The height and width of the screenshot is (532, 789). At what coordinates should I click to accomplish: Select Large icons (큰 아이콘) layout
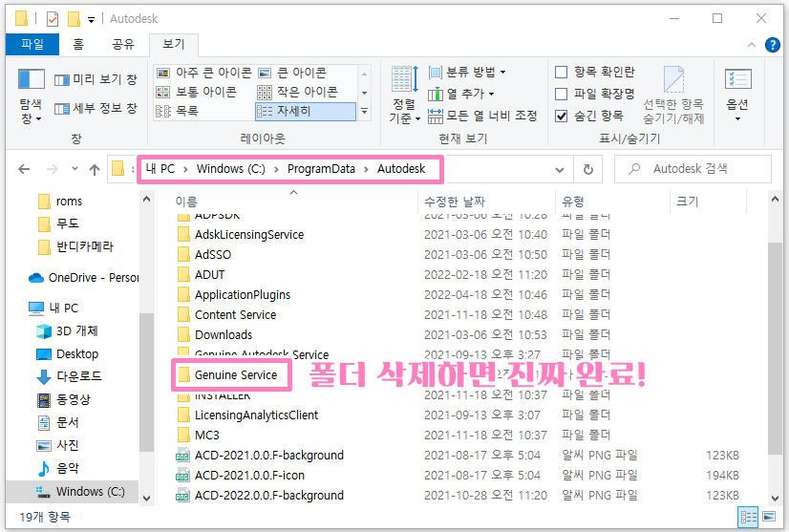[x=292, y=73]
